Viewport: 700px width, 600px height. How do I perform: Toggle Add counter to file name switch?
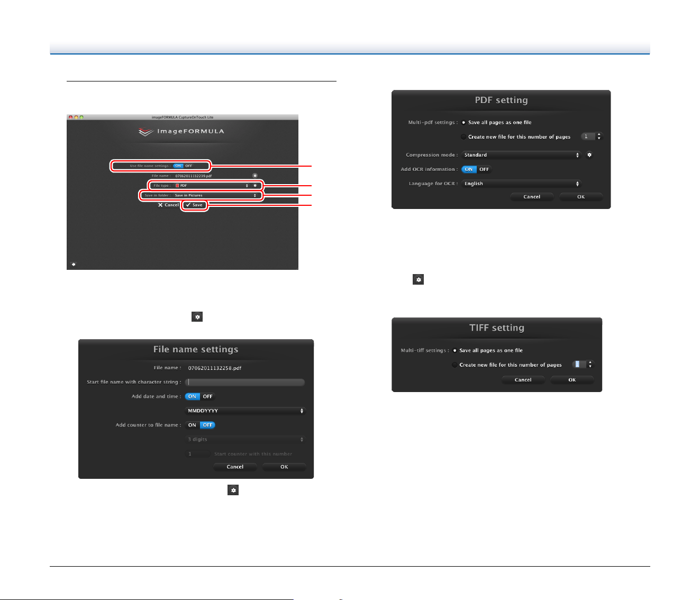point(200,425)
